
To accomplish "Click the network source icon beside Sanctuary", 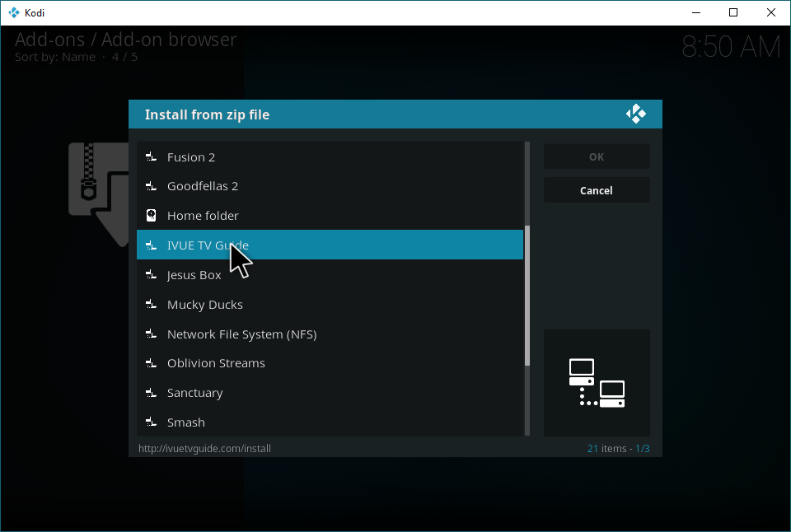I will tap(151, 392).
